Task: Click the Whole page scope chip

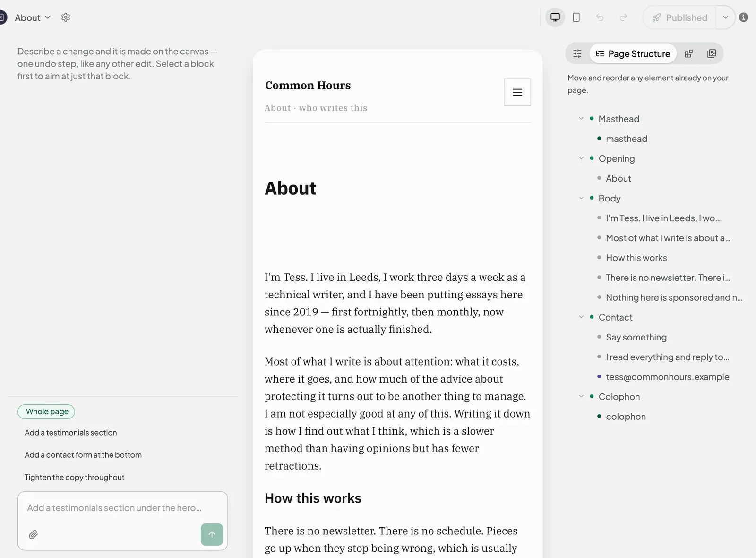Action: coord(46,411)
